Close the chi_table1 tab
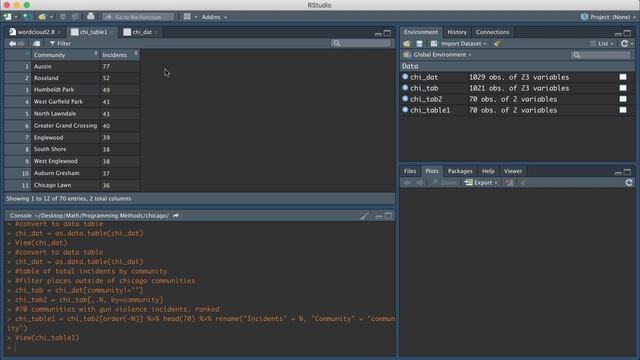The image size is (640, 360). [111, 32]
